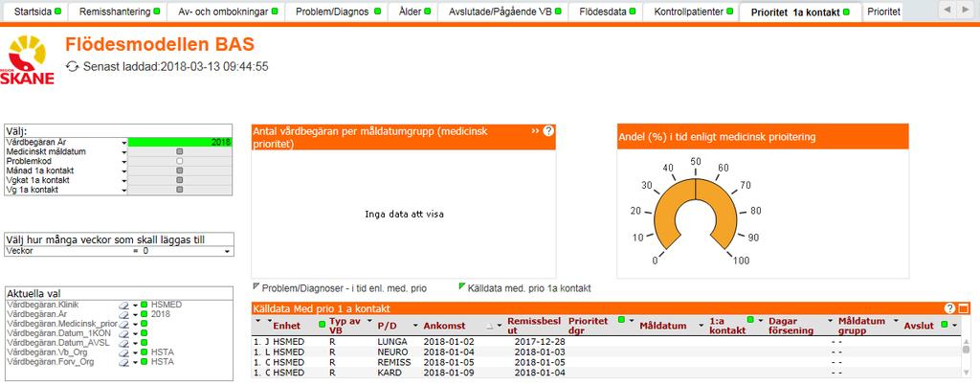Click green triangle before Källdata med. prio link
Screen dimensions: 980x386
(462, 285)
